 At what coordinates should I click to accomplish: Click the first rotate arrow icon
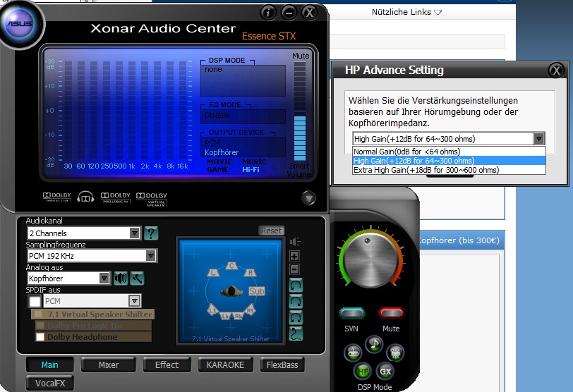296,285
